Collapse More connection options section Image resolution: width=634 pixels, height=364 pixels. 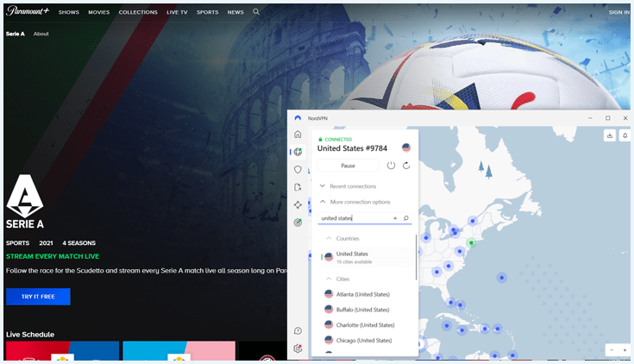355,202
